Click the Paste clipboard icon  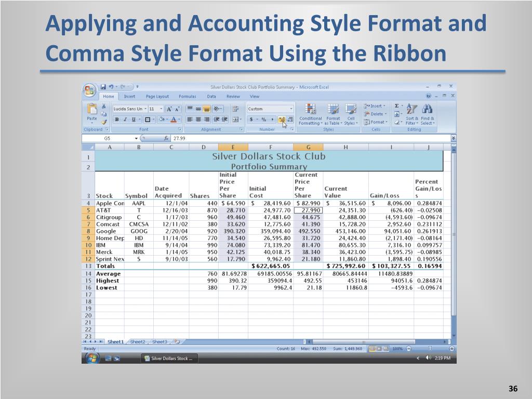click(91, 110)
